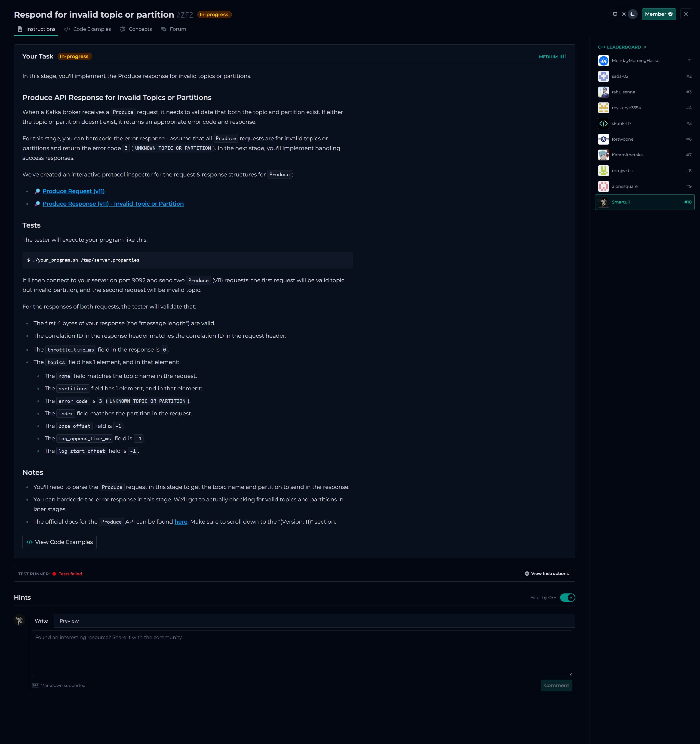The image size is (700, 744).
Task: Open the official Produce docs 'here' link
Action: (x=181, y=522)
